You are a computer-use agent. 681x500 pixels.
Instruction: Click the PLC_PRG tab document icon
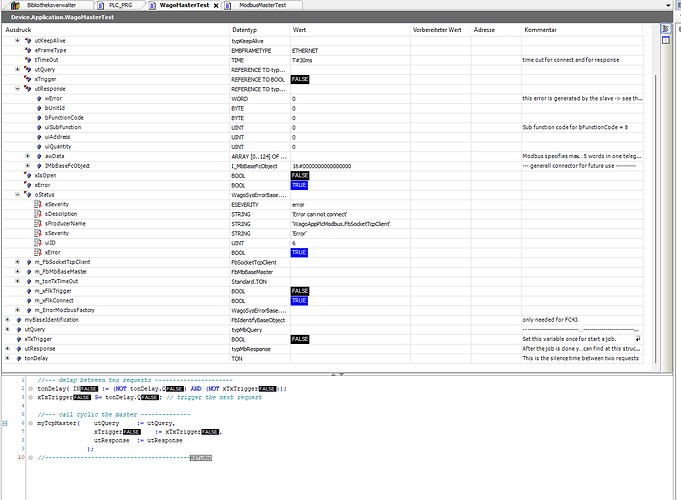(101, 5)
